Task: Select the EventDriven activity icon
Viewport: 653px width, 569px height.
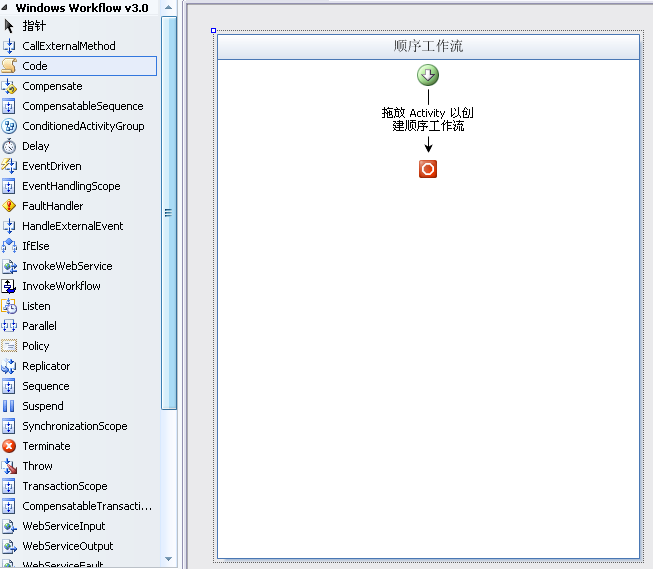Action: pyautogui.click(x=9, y=166)
